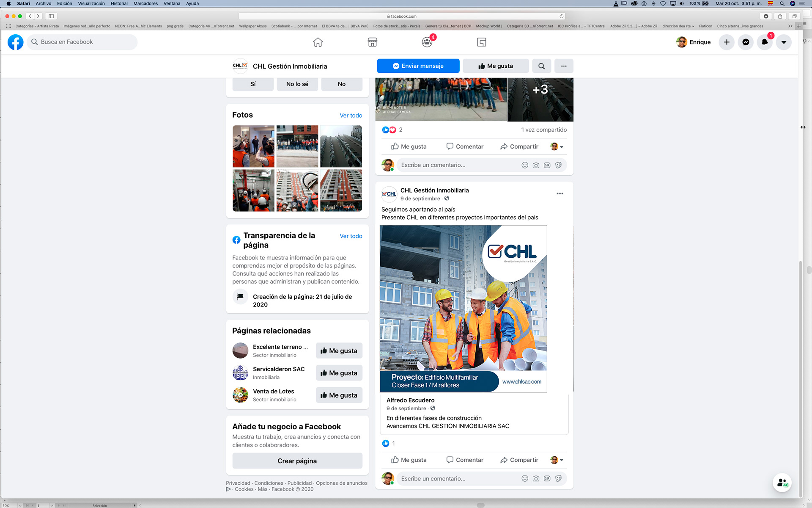The width and height of the screenshot is (812, 508).
Task: Click camera icon in first comment box
Action: coord(536,165)
